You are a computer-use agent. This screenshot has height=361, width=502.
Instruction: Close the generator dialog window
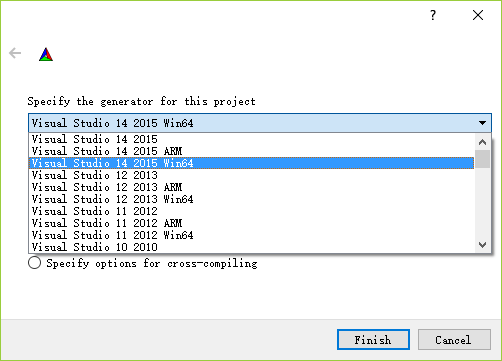point(478,15)
